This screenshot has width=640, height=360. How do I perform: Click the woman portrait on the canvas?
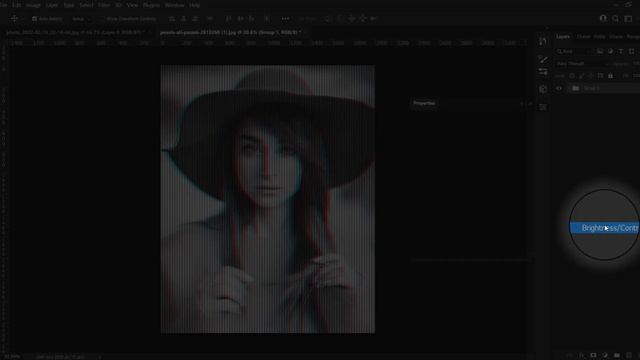coord(267,199)
